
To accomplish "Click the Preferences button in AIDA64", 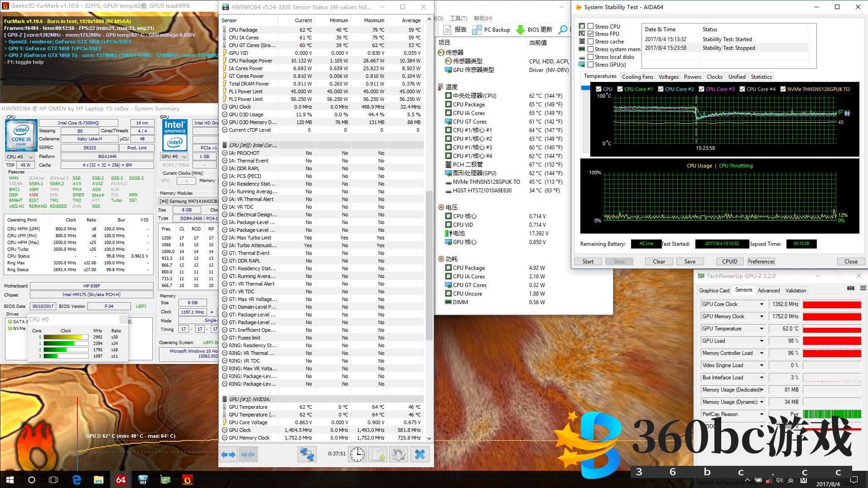I will [761, 262].
